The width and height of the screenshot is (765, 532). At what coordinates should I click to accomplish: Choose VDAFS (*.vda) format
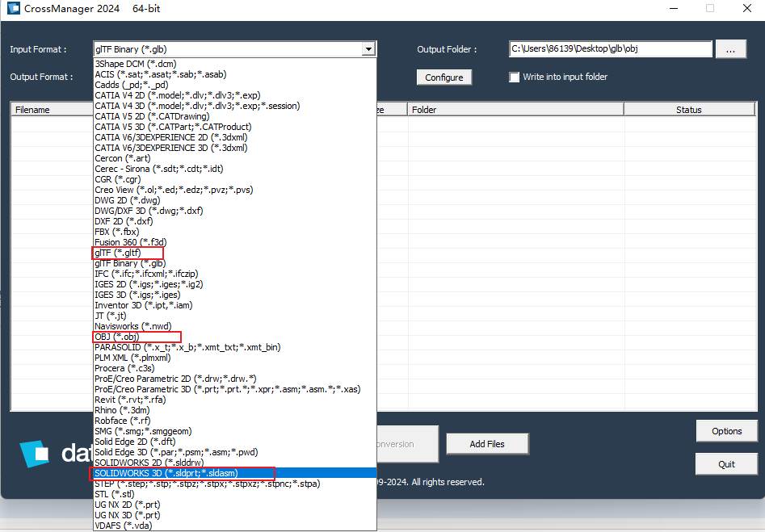click(235, 526)
